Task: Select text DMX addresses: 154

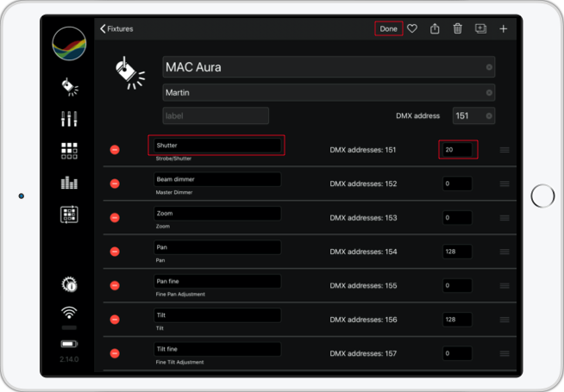Action: click(363, 252)
